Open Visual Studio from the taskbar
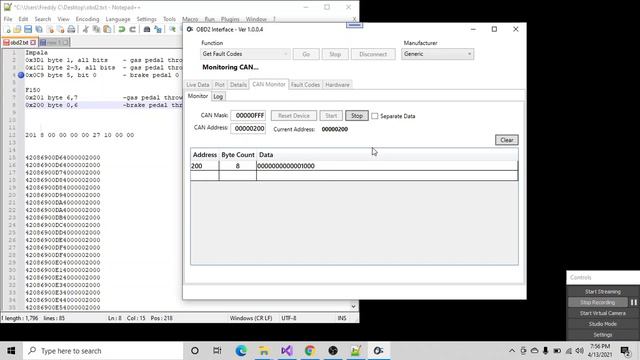The height and width of the screenshot is (360, 640). pyautogui.click(x=287, y=351)
